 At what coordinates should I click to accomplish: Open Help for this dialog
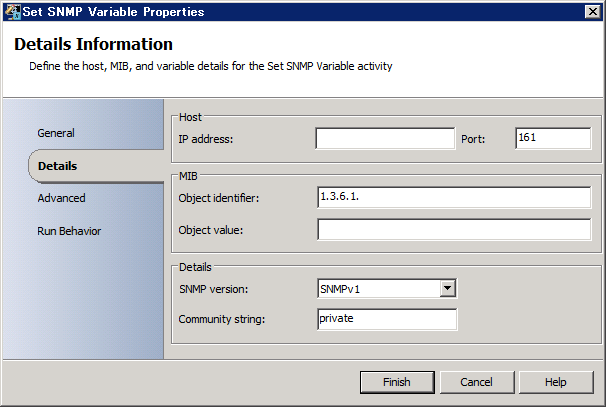555,382
